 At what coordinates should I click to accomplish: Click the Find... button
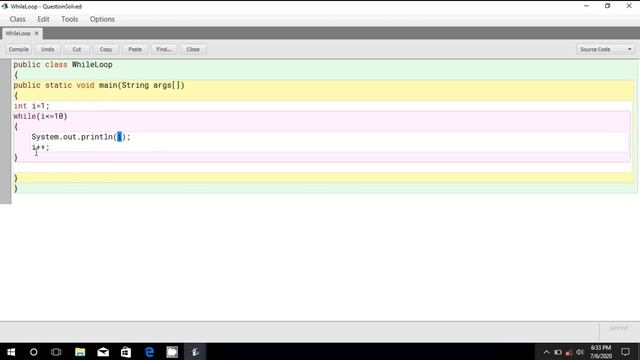coord(164,49)
